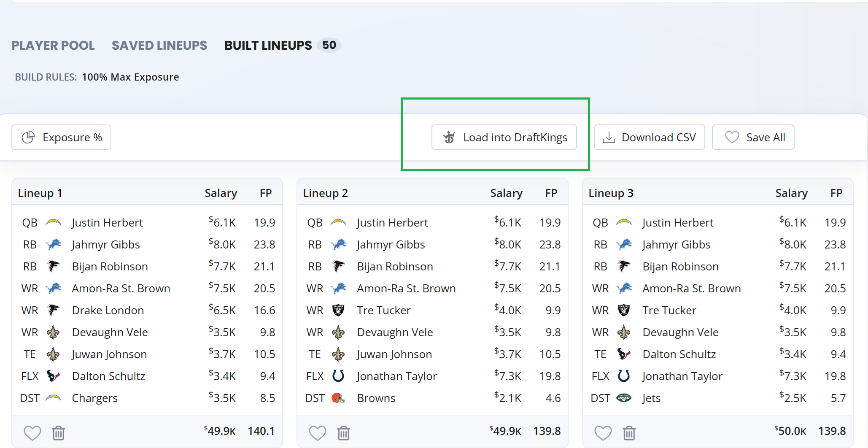Click Falcons logo beside Drake London in Lineup 1
Screen dimensions: 868x448
coord(53,310)
